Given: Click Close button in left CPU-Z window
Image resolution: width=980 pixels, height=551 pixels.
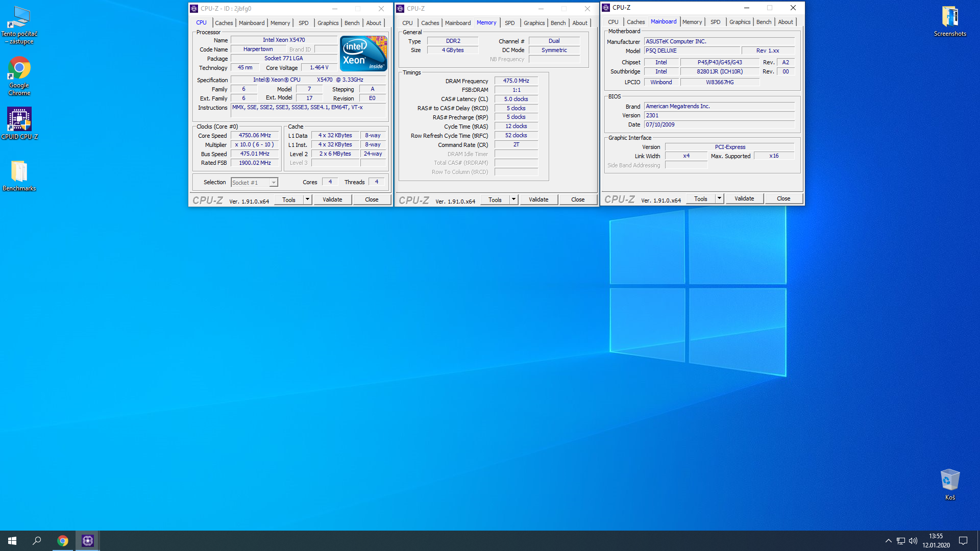Looking at the screenshot, I should click(x=372, y=199).
